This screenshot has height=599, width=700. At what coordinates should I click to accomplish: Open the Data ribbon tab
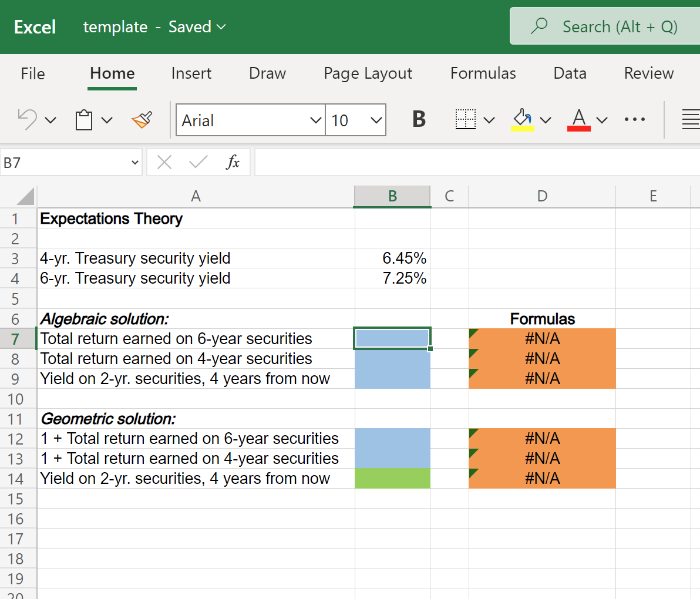(569, 73)
